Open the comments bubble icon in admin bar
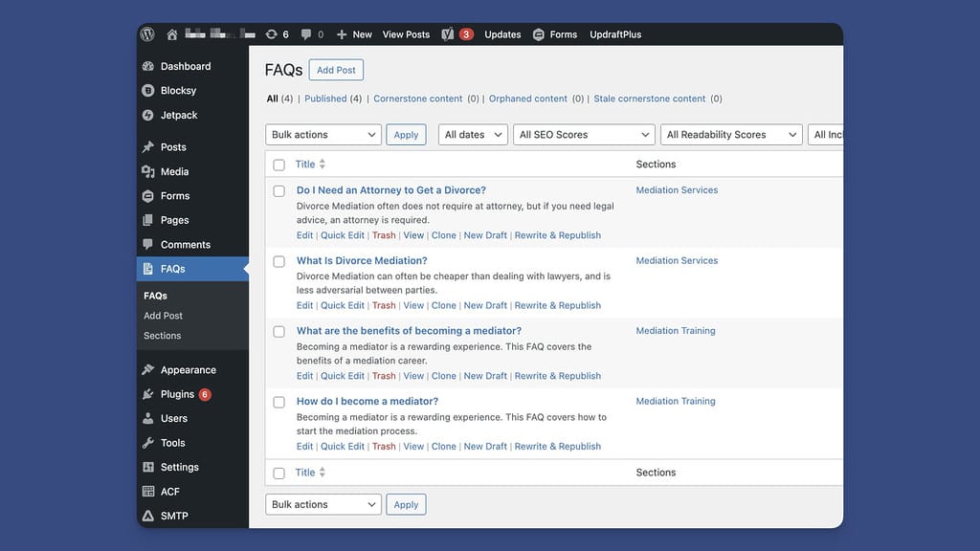Viewport: 980px width, 551px height. [304, 33]
